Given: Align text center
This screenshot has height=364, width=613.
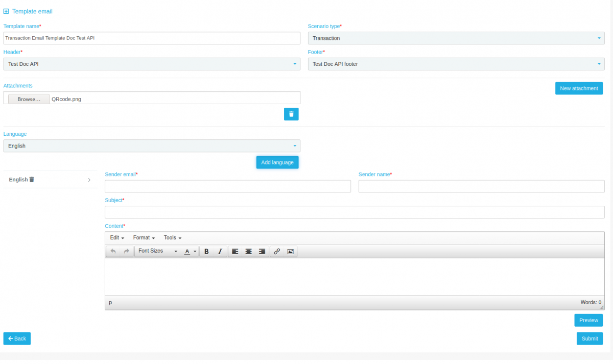Looking at the screenshot, I should (x=248, y=251).
